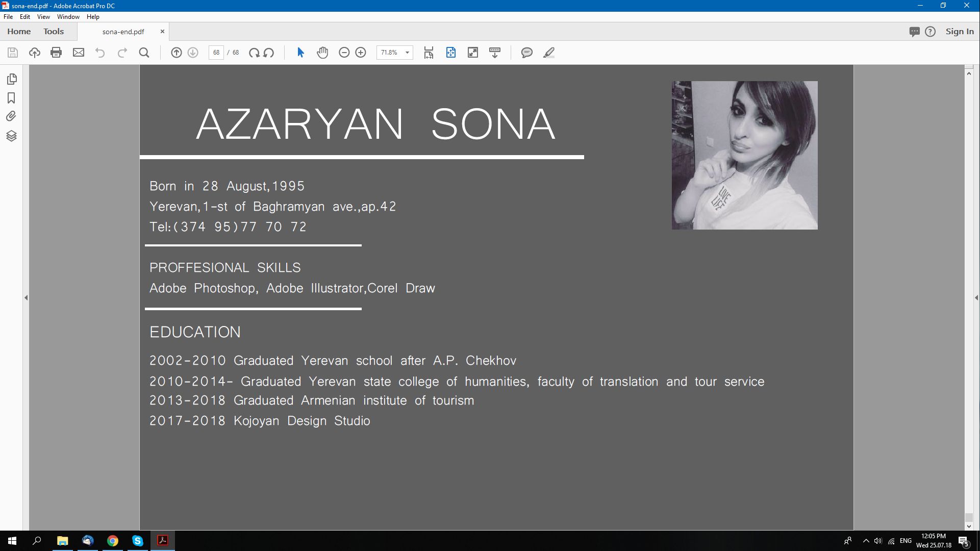This screenshot has height=551, width=980.
Task: Click the profile photo in the PDF
Action: [744, 155]
